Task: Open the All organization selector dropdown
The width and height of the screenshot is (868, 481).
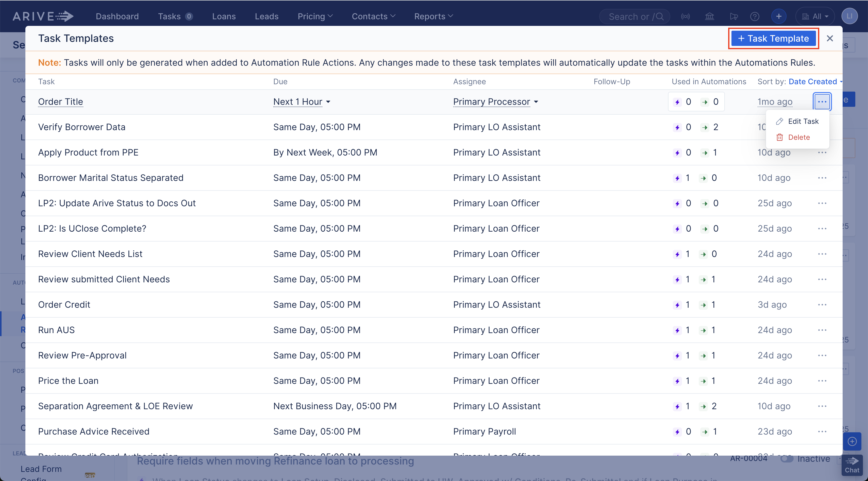Action: pos(815,16)
